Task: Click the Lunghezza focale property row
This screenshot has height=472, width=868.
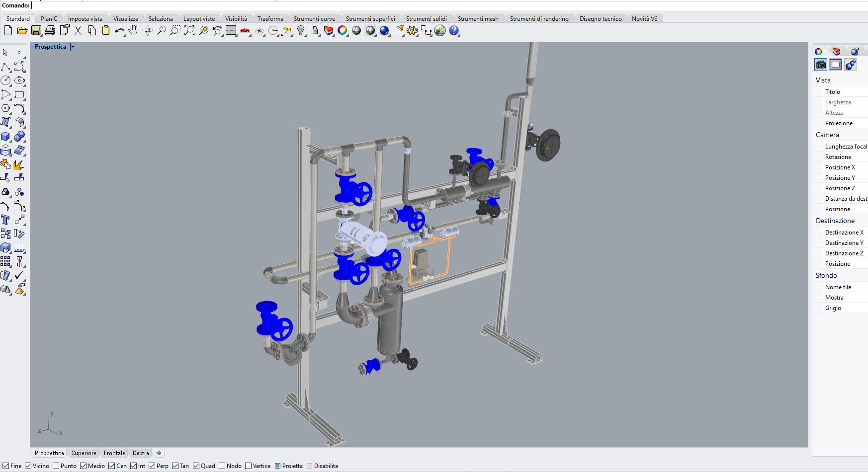Action: 841,147
